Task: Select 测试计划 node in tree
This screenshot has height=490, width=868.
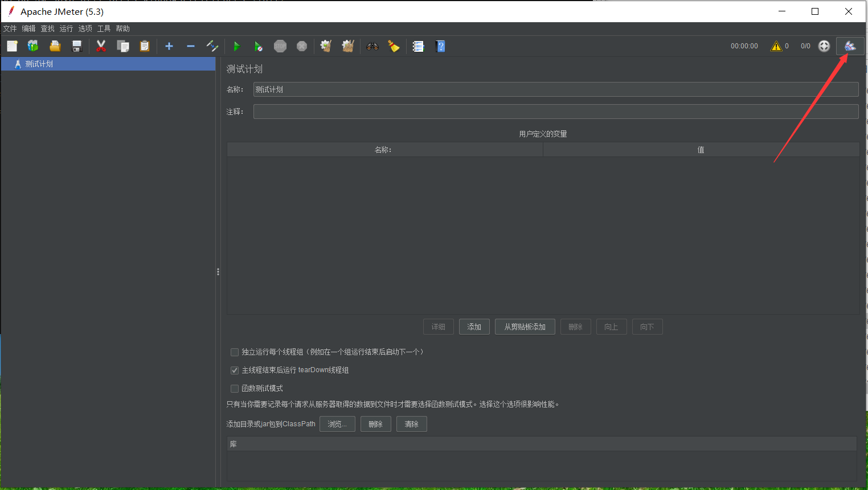Action: click(x=39, y=64)
